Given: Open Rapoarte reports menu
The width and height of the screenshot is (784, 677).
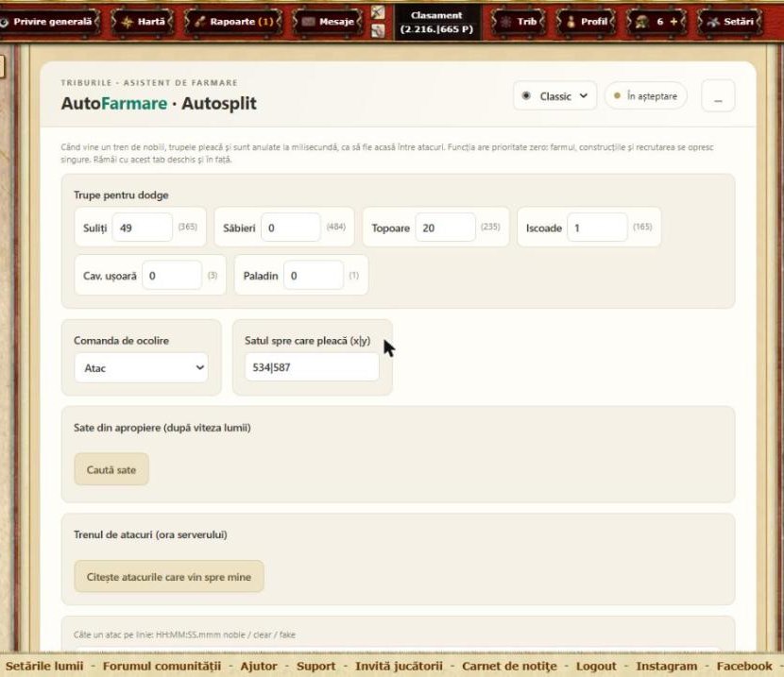Looking at the screenshot, I should coord(234,22).
